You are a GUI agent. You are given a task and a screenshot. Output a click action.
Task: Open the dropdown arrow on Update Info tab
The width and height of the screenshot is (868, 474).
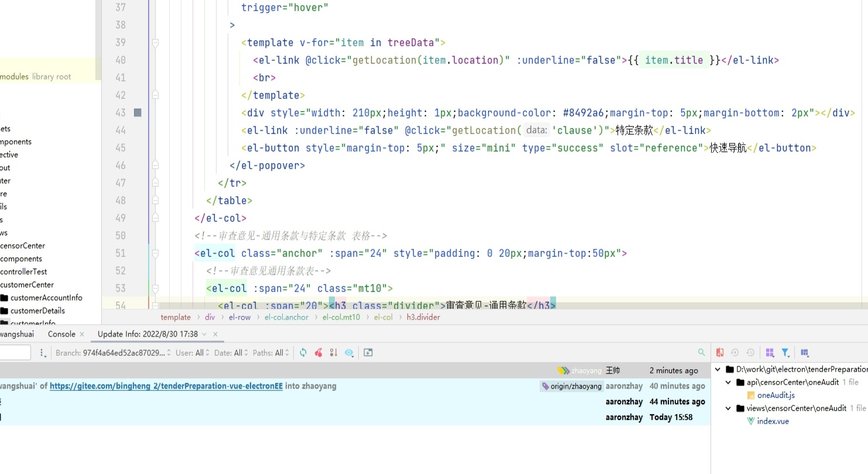tap(204, 334)
